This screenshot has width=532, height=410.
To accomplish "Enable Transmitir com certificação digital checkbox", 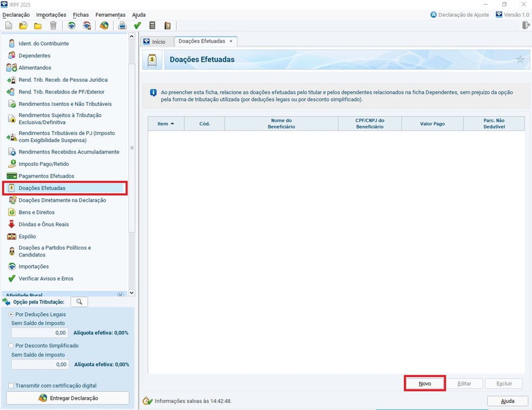I will pyautogui.click(x=11, y=386).
